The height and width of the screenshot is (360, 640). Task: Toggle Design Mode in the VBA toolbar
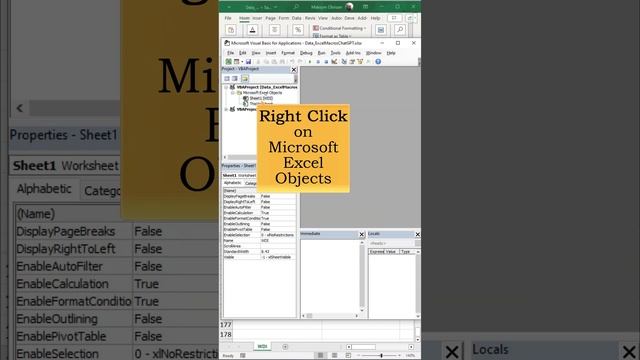tap(334, 62)
